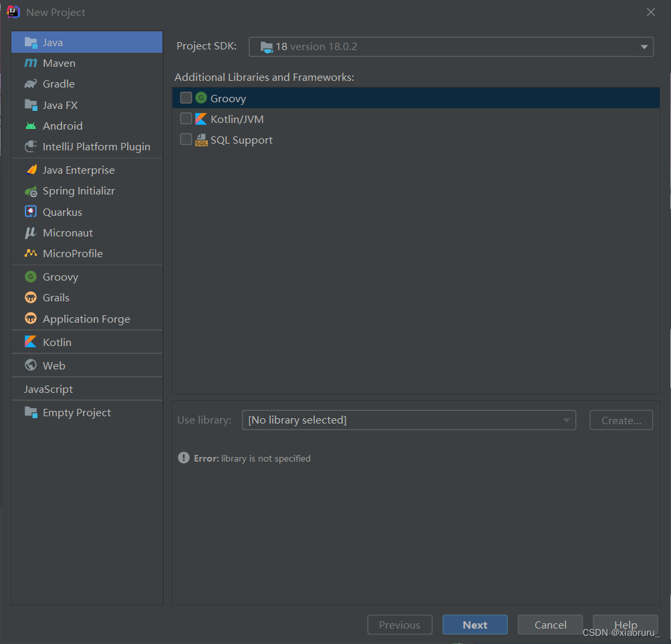Click the 'MicroProfile' label text
The image size is (671, 644).
pos(73,254)
